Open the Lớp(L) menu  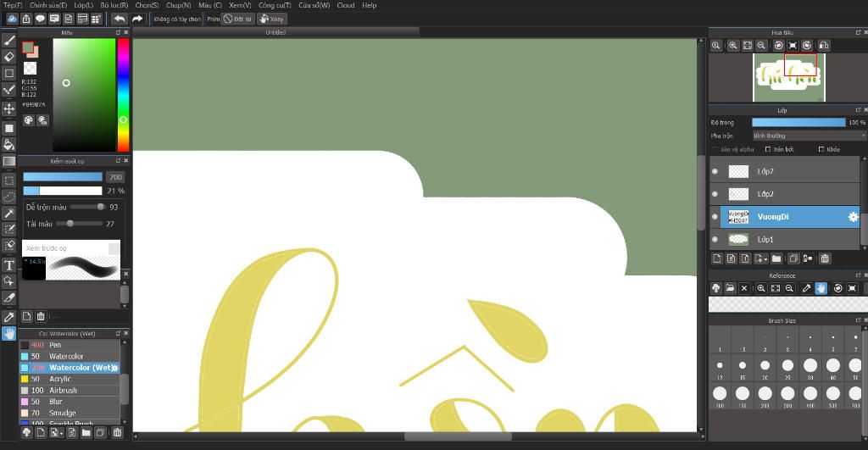[84, 5]
